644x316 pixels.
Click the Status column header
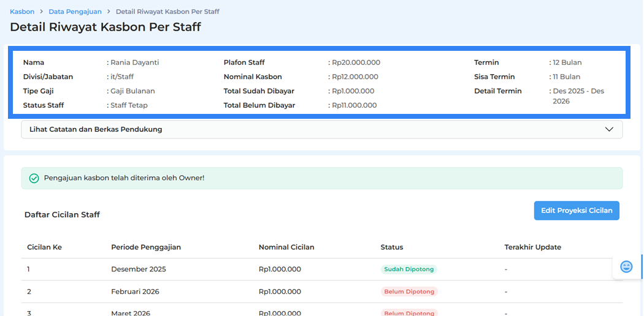click(x=392, y=247)
